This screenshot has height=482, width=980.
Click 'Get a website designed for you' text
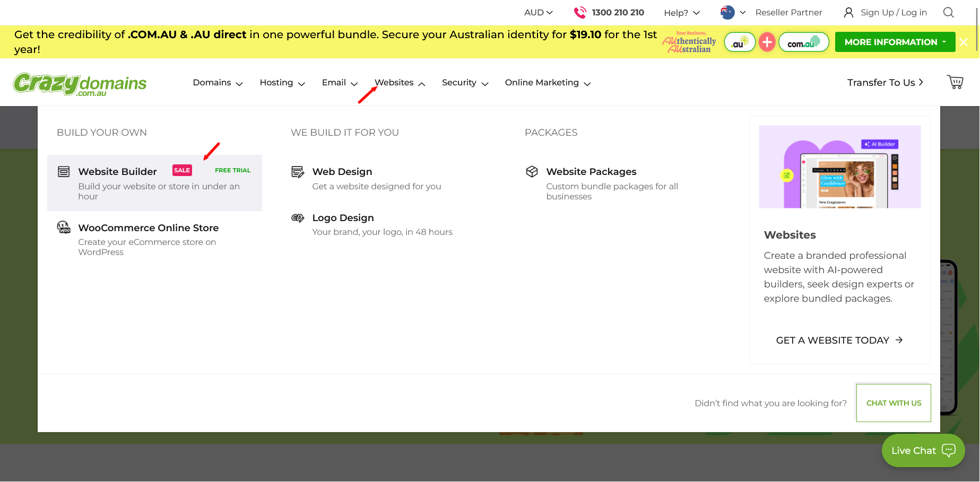tap(377, 186)
